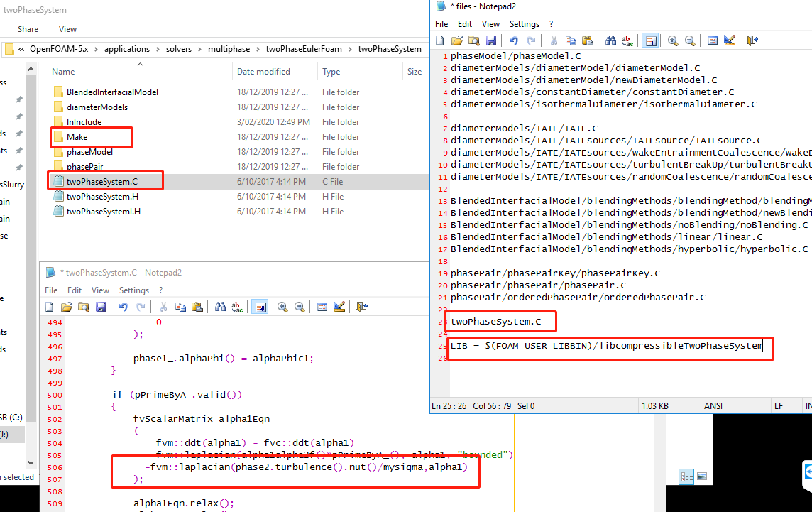This screenshot has height=512, width=812.
Task: Click twoPhaseEulerFoam in the breadcrumb path
Action: pos(303,49)
